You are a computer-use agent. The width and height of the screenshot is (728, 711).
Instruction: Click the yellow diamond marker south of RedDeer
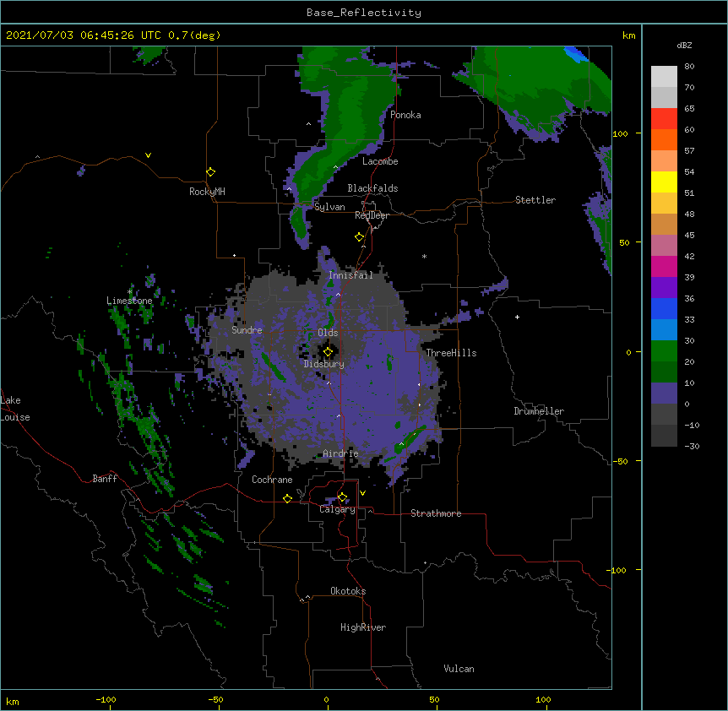[x=360, y=237]
